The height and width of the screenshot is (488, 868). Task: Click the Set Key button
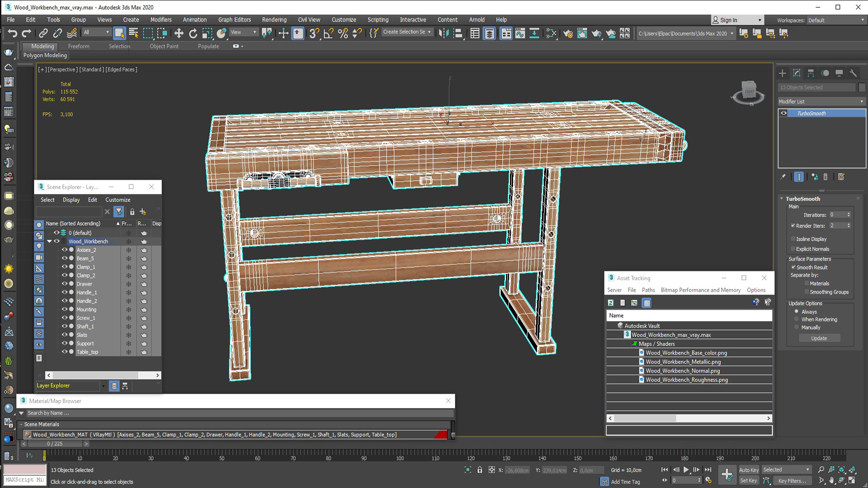click(749, 481)
